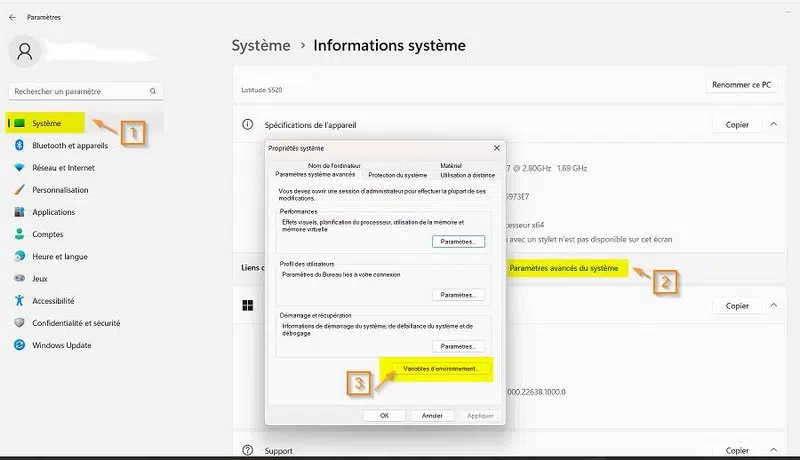Click the Personnalisation paintbrush icon
Image resolution: width=800 pixels, height=460 pixels.
(x=19, y=190)
